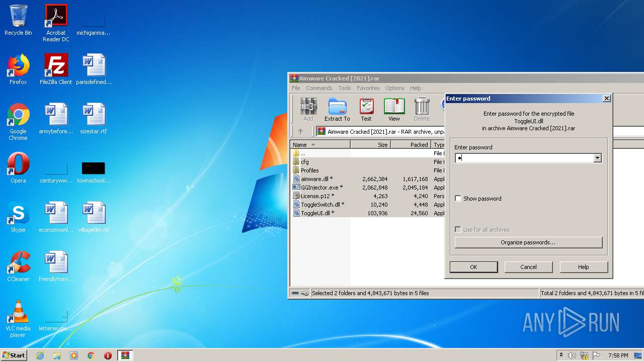Click the View toolbar icon
Viewport: 644px width, 362px height.
[394, 109]
